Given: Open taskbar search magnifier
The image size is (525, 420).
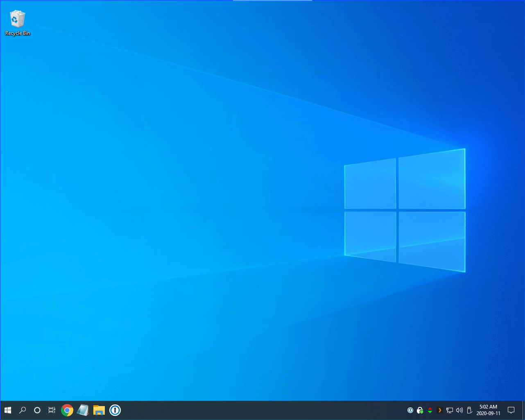Looking at the screenshot, I should [x=23, y=410].
